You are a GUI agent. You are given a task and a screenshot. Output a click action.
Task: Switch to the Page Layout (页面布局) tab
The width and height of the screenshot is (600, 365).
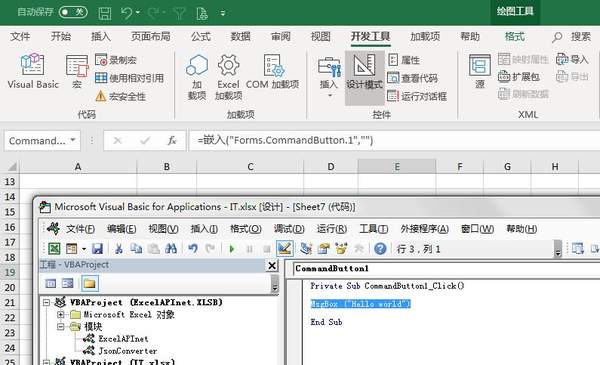pyautogui.click(x=151, y=37)
